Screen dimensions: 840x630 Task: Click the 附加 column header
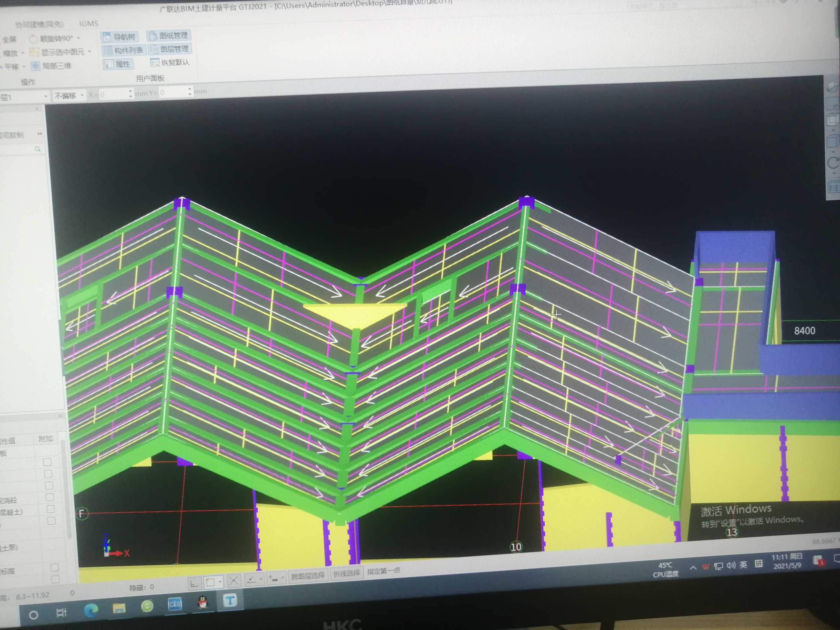tap(46, 439)
